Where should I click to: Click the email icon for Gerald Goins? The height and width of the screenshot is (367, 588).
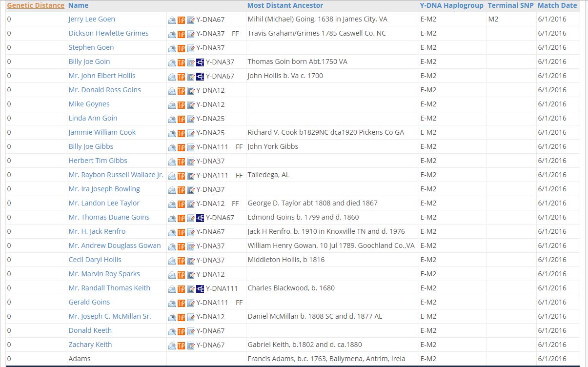172,303
